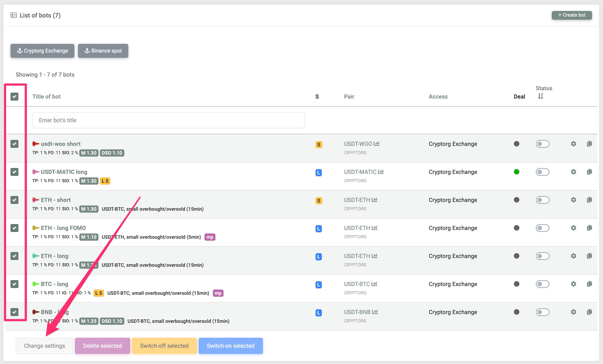This screenshot has height=364, width=603.
Task: Uncheck the BTC - long checkbox
Action: point(14,284)
